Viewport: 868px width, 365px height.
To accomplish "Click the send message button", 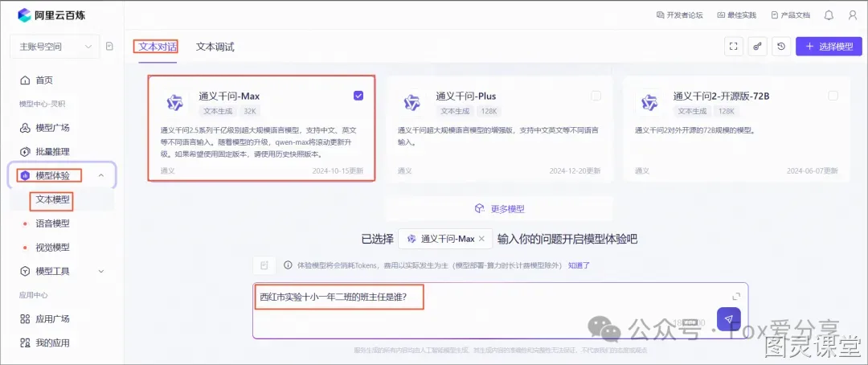I will pyautogui.click(x=728, y=319).
